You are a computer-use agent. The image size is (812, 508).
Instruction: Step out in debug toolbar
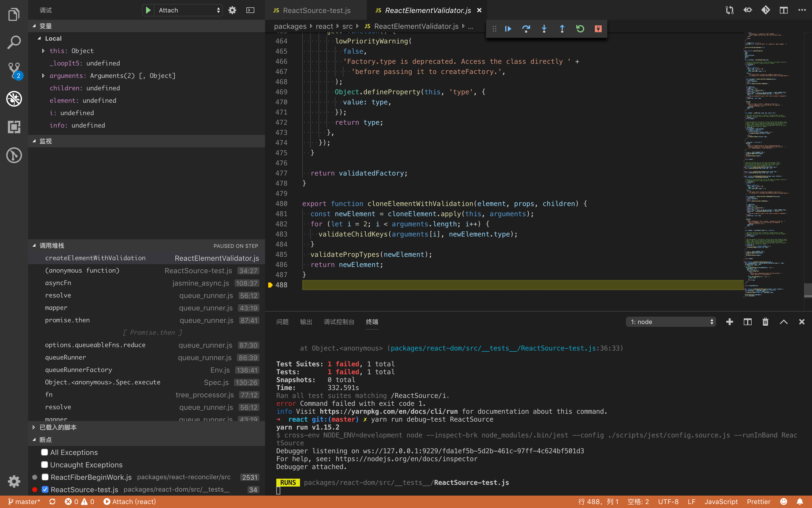click(562, 29)
